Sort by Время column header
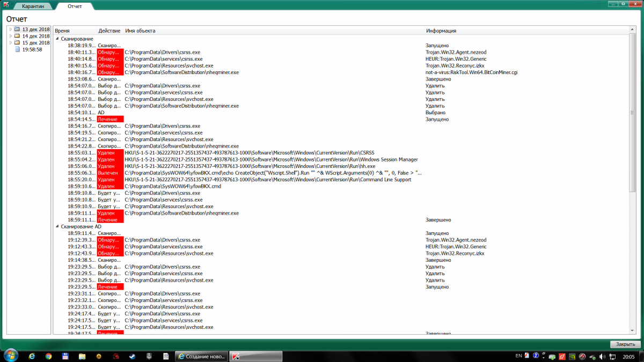Viewport: 644px width, 362px height. [x=75, y=31]
